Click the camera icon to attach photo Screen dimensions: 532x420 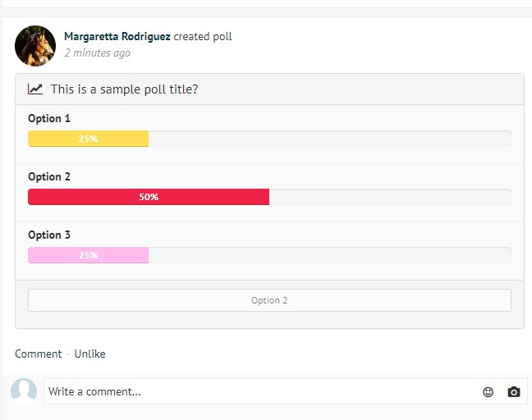click(514, 392)
